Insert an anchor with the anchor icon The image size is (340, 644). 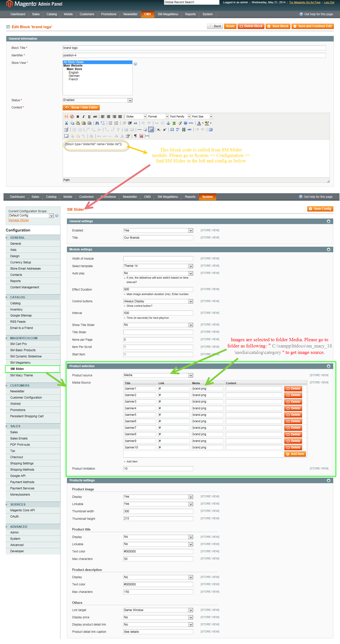tap(168, 123)
